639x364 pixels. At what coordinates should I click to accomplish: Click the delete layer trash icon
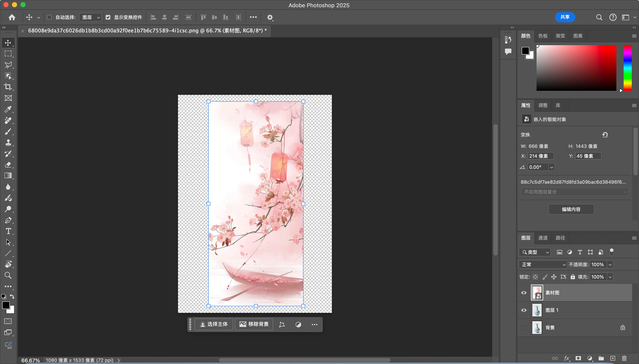pos(624,358)
